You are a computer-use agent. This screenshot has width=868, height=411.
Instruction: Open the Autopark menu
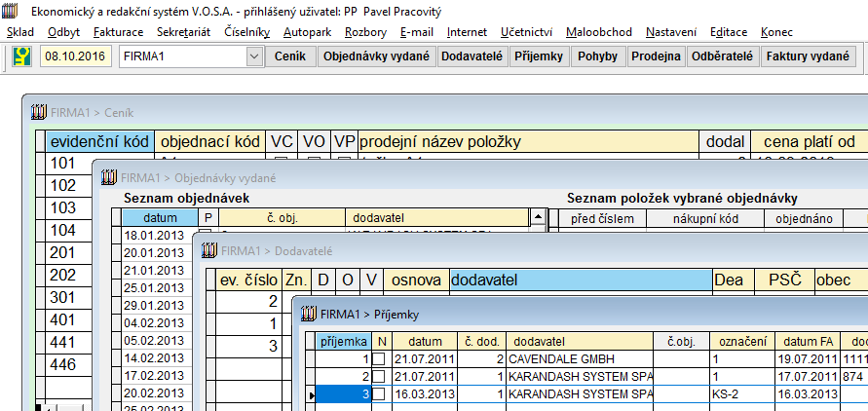point(306,32)
